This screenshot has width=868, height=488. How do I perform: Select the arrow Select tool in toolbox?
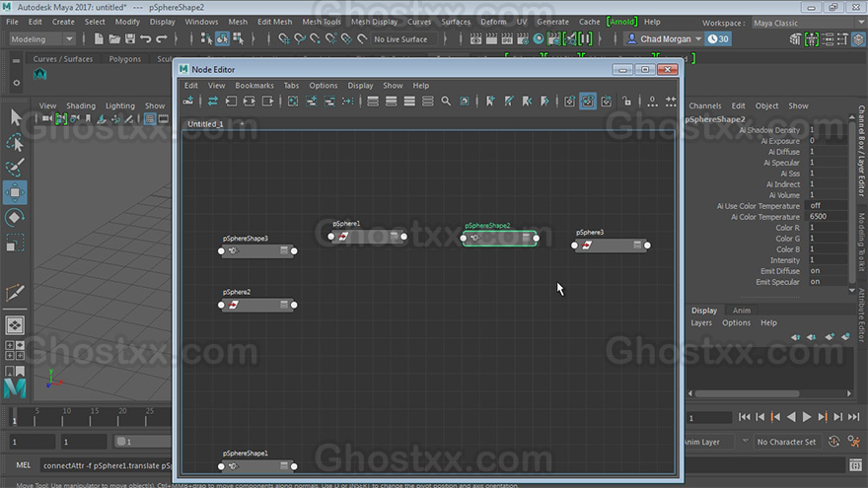pos(15,117)
